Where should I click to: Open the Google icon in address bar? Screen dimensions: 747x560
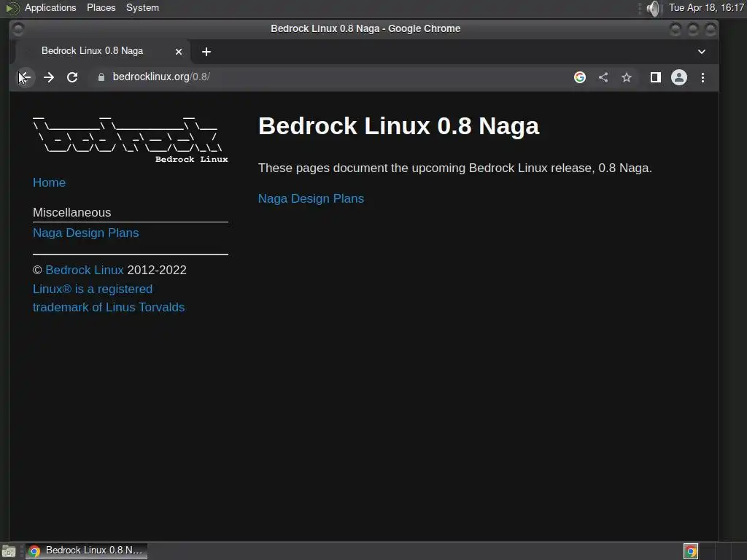pyautogui.click(x=580, y=77)
